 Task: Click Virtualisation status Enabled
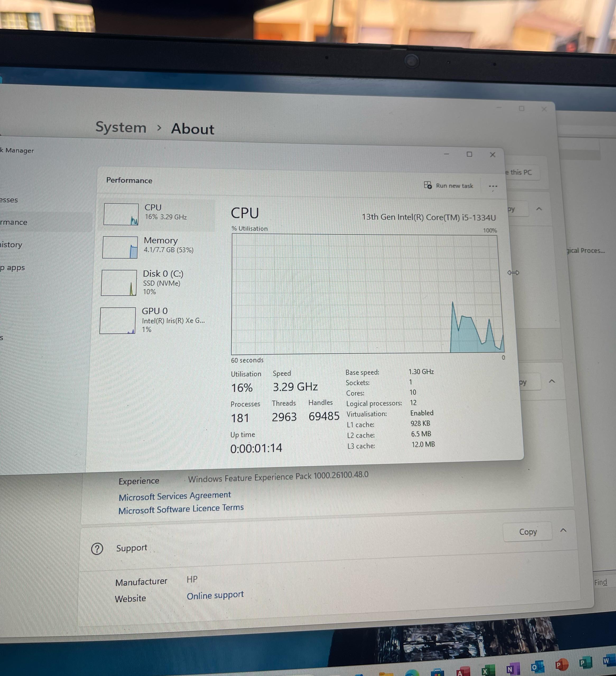(x=422, y=413)
